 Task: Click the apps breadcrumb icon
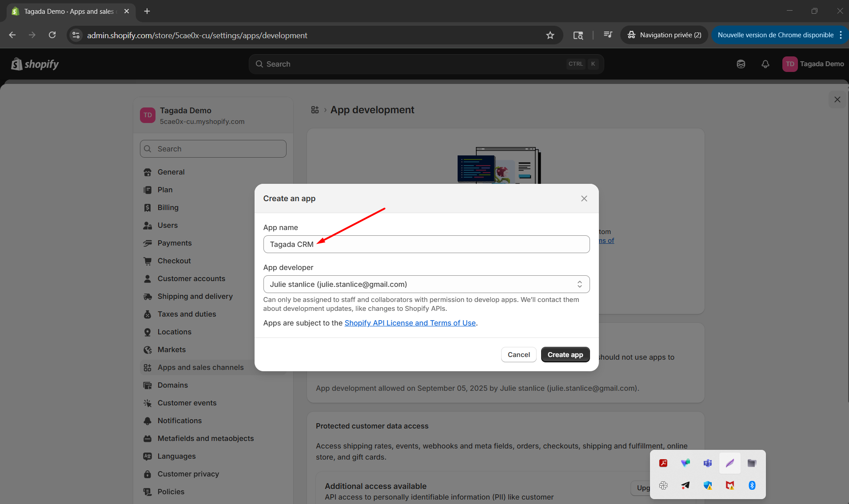coord(315,110)
